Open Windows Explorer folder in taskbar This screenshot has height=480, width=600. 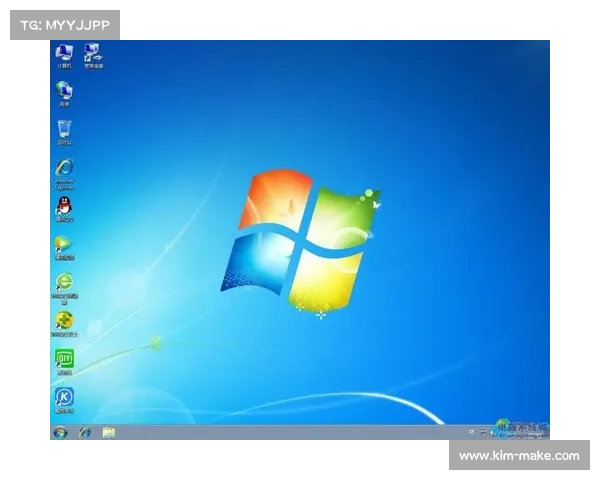click(x=109, y=433)
